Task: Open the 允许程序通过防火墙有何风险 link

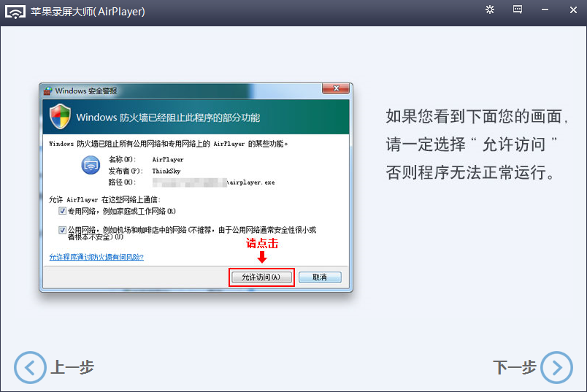Action: tap(96, 257)
